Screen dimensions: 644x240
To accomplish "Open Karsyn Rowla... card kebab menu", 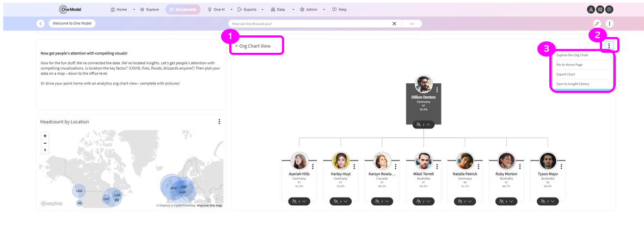I will (396, 167).
